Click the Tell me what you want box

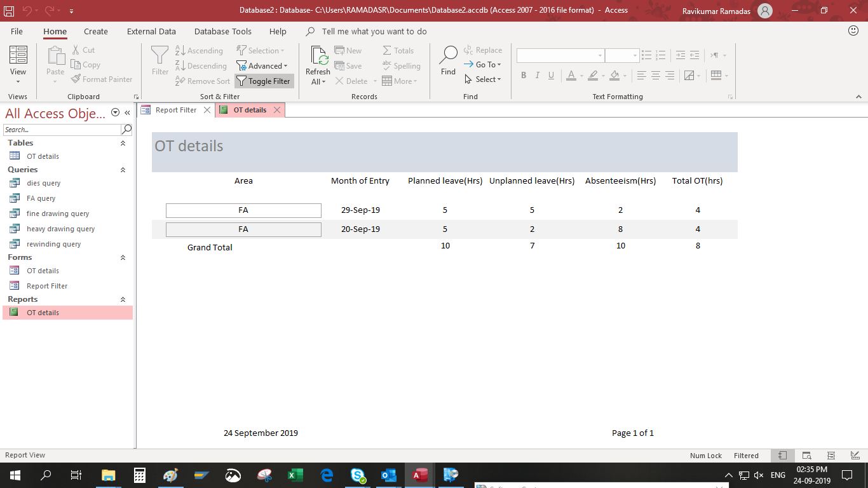pos(374,31)
